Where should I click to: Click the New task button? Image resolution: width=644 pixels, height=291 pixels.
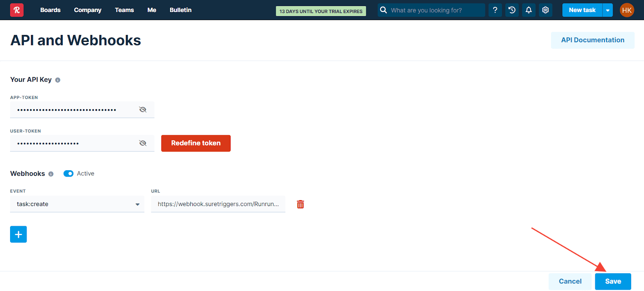582,10
